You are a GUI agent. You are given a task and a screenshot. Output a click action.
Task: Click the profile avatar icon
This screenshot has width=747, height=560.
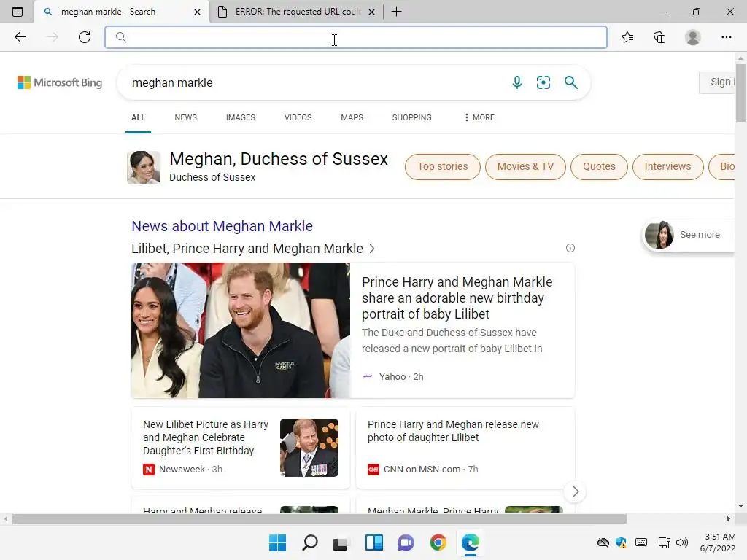click(x=693, y=37)
